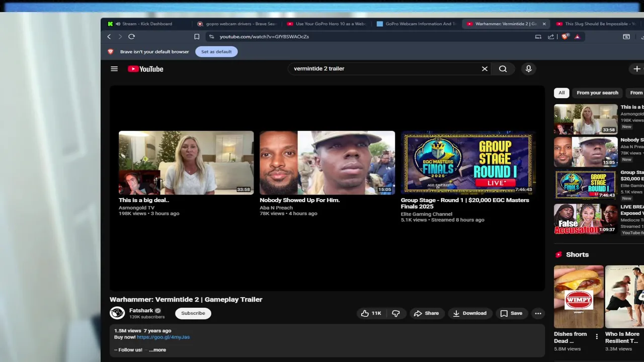
Task: Open the 'This is a big deal..' title link
Action: (144, 200)
